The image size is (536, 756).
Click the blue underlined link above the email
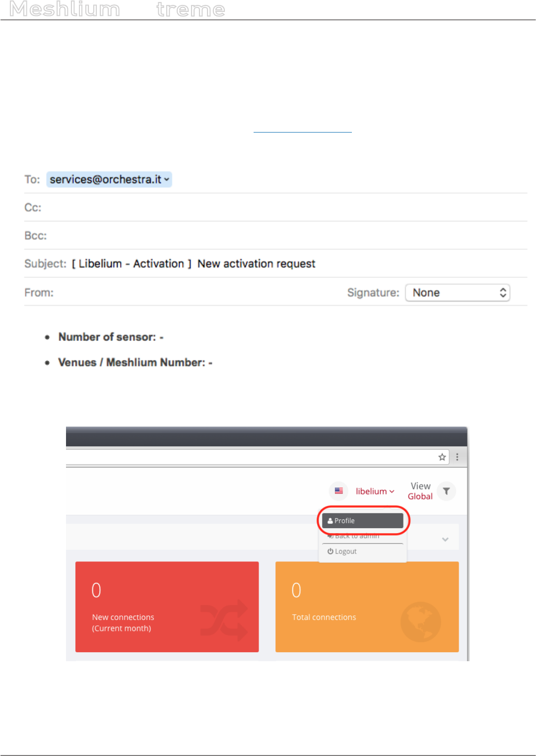[302, 132]
